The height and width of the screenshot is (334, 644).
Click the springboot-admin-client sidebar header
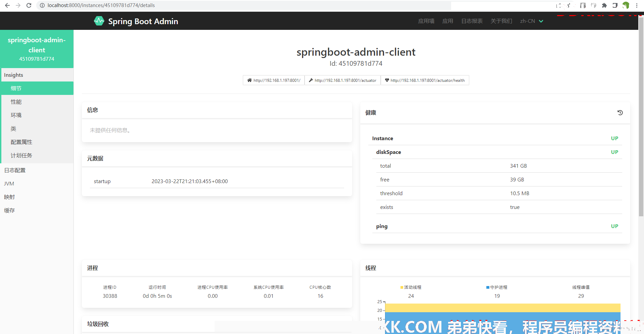coord(37,49)
